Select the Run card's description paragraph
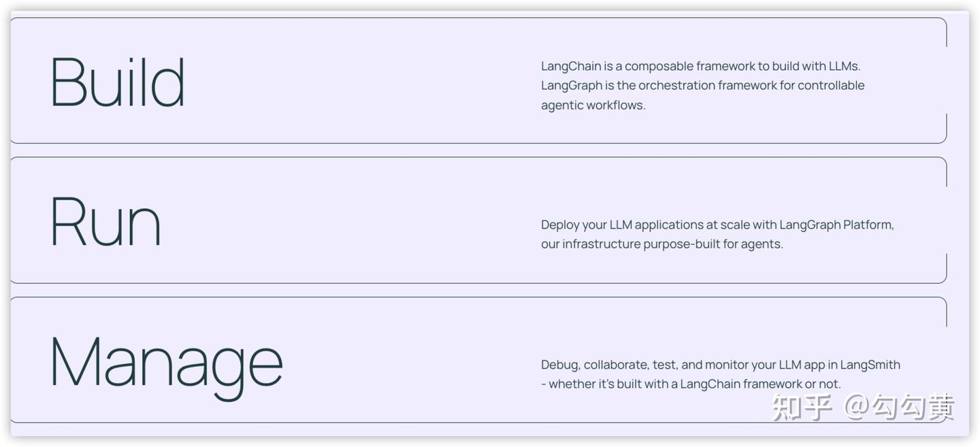The height and width of the screenshot is (447, 980). [x=717, y=234]
